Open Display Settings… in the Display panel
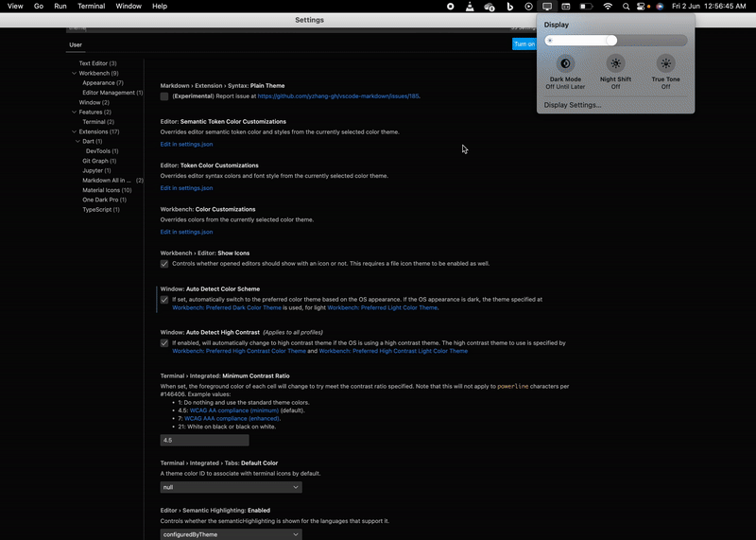 573,105
